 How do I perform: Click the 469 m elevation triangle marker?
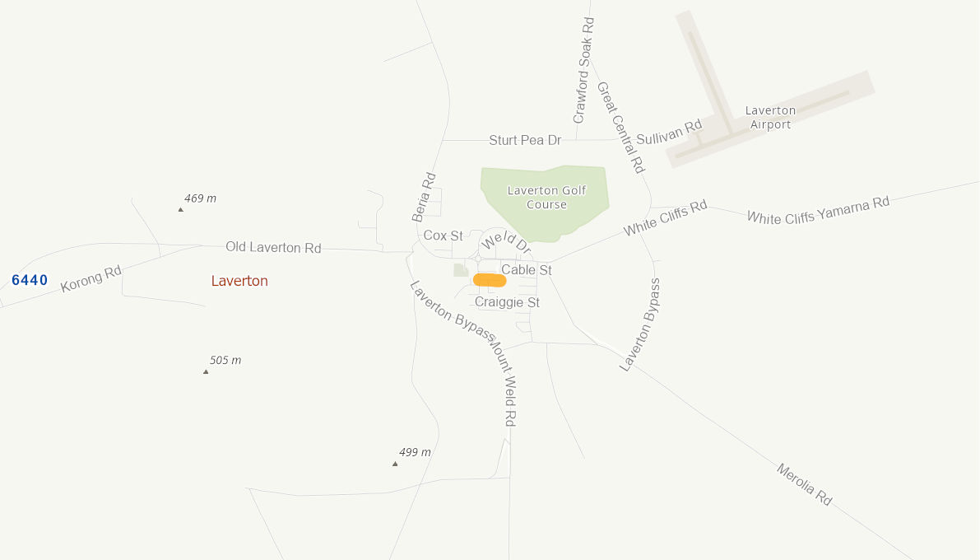pos(181,210)
